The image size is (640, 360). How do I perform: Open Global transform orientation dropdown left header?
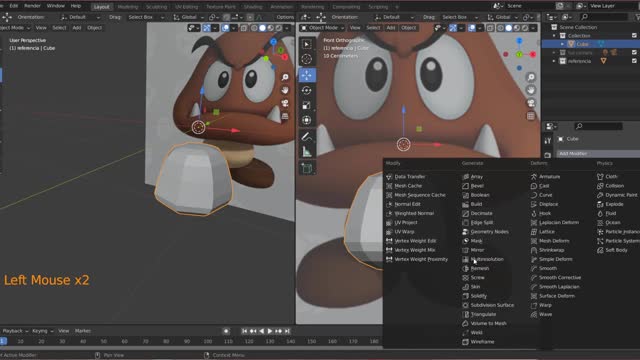pyautogui.click(x=188, y=17)
